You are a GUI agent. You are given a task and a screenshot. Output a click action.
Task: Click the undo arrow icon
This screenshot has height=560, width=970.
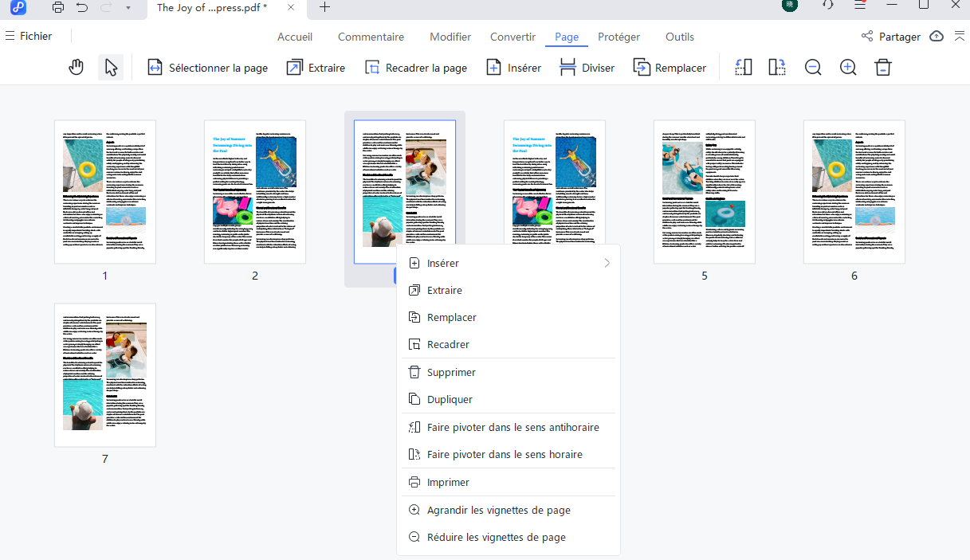82,7
